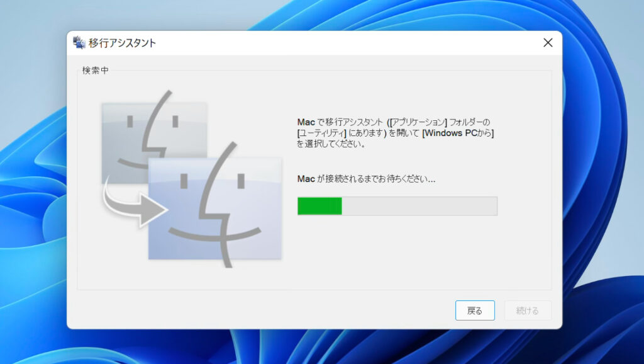Viewport: 644px width, 364px height.
Task: Close the Migration Assistant window
Action: coord(547,42)
